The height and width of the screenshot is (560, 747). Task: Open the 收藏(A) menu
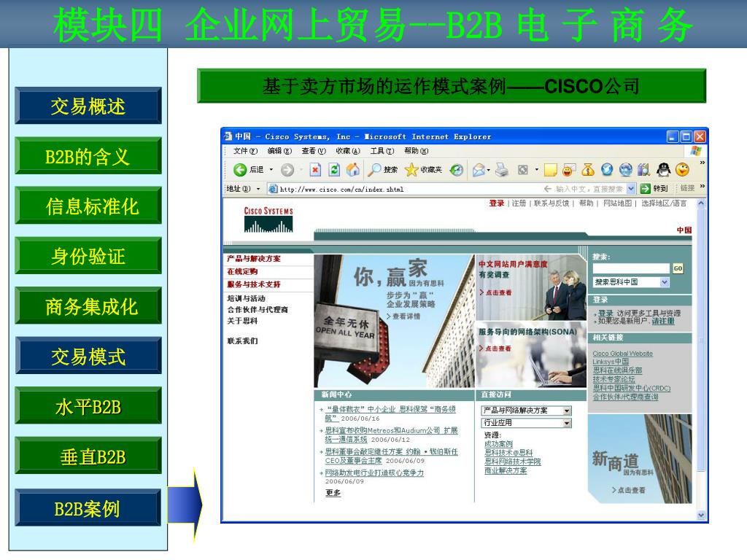tap(348, 151)
